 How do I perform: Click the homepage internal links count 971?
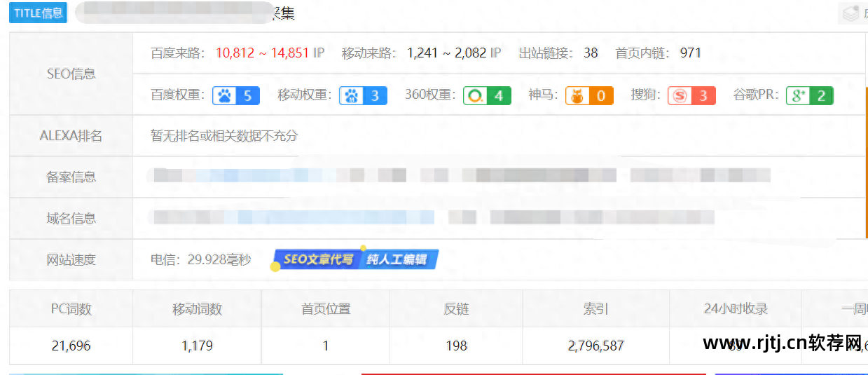tap(690, 53)
